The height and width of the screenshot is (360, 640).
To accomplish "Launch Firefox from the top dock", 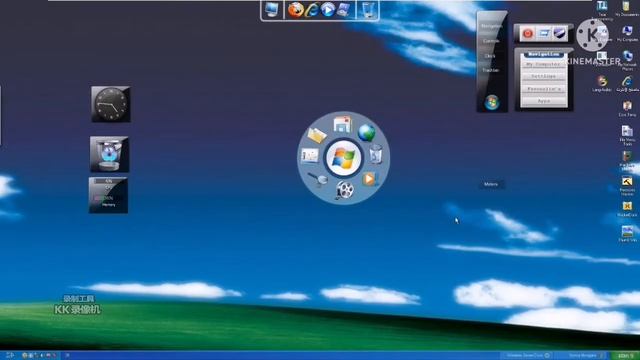I will click(296, 9).
